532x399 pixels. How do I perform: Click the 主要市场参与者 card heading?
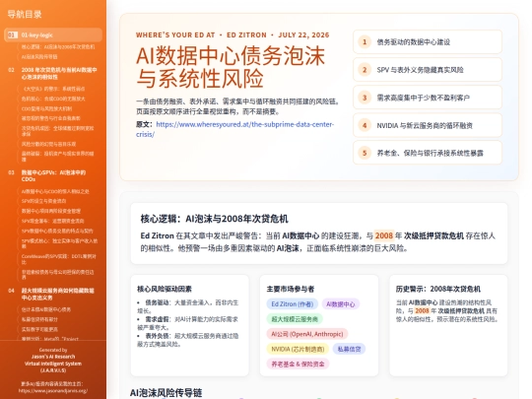[290, 289]
